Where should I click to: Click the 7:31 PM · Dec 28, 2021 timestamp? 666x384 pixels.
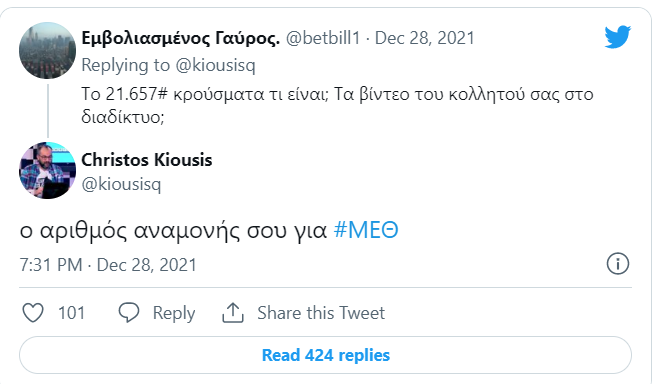click(108, 265)
